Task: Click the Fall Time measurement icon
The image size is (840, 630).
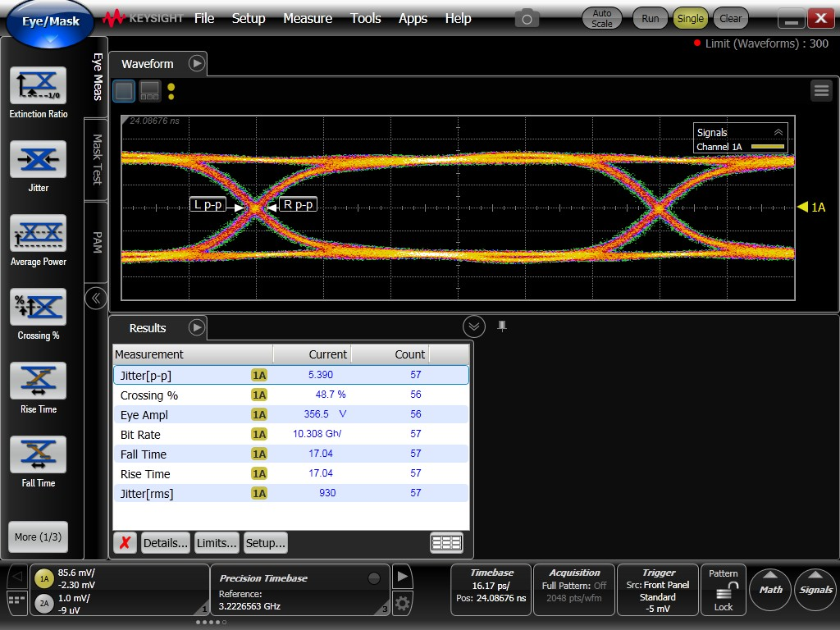Action: (x=38, y=454)
